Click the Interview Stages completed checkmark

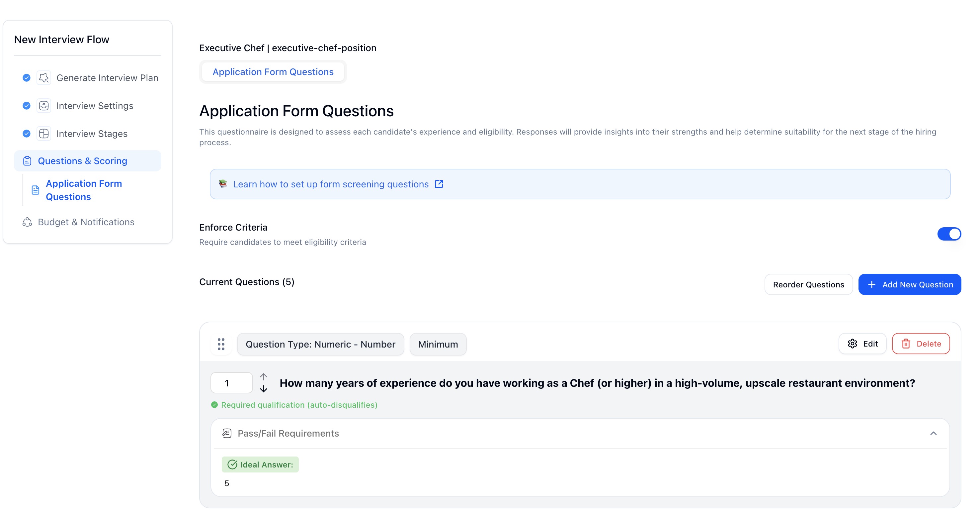tap(27, 134)
